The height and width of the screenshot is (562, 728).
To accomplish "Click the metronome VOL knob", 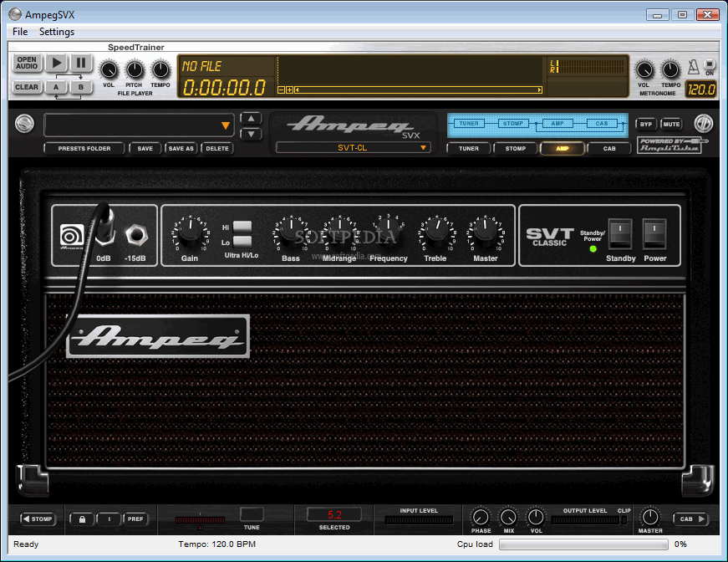I will [x=644, y=70].
